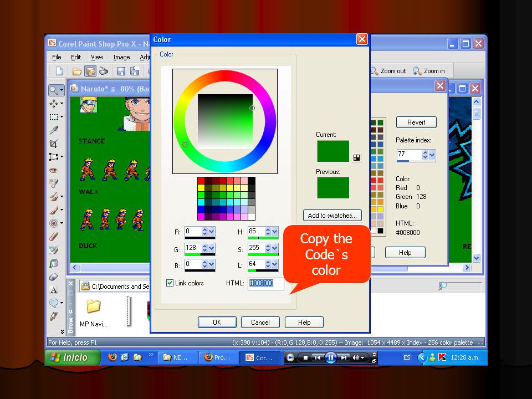Click the Save As toolbar icon
Screen dimensions: 532x399
(135, 71)
